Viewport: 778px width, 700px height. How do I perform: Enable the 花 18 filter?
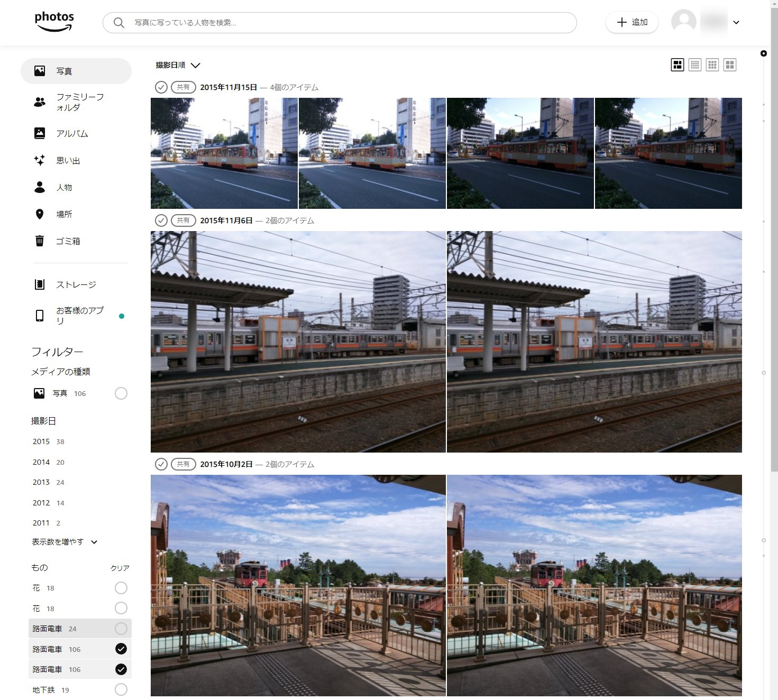122,587
